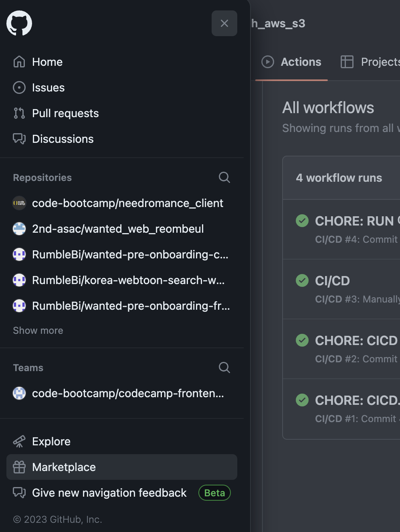The image size is (400, 532).
Task: Click success check icon for CI/CD #4
Action: [x=302, y=221]
